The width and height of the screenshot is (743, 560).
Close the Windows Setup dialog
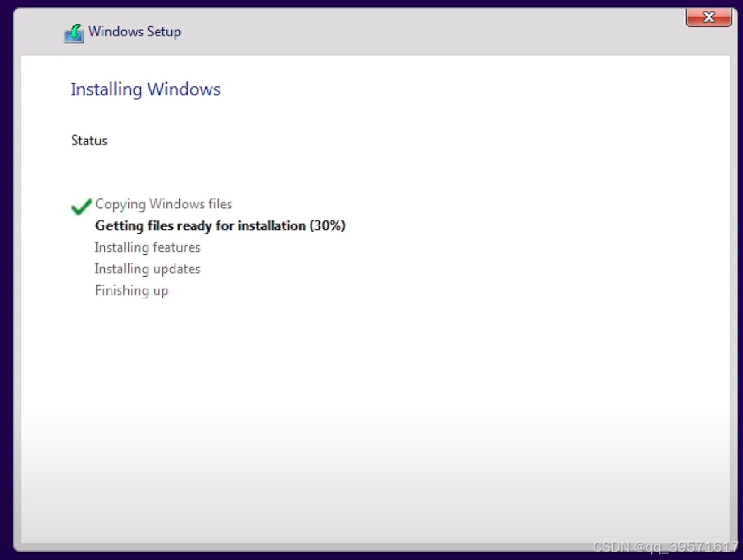click(708, 18)
